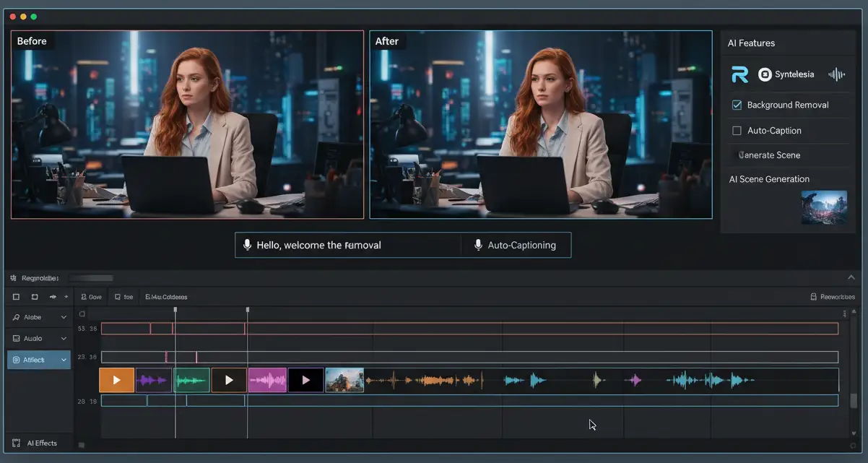This screenshot has width=868, height=463.
Task: Open the audio waveform icon beside Syntelesia
Action: coord(836,74)
